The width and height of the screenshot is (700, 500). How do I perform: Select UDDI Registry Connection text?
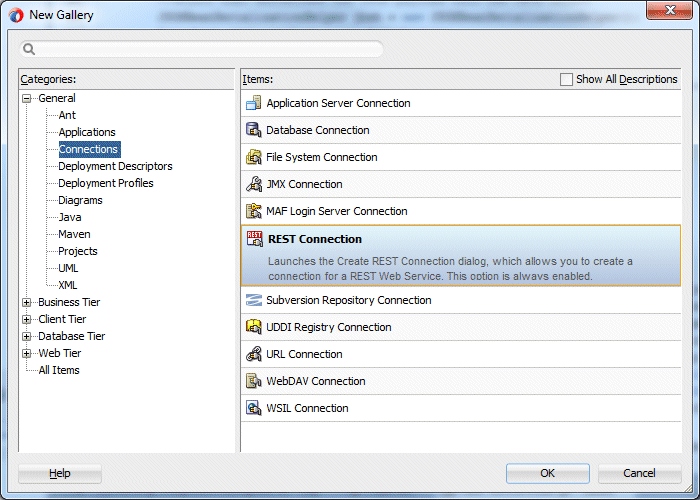(329, 327)
